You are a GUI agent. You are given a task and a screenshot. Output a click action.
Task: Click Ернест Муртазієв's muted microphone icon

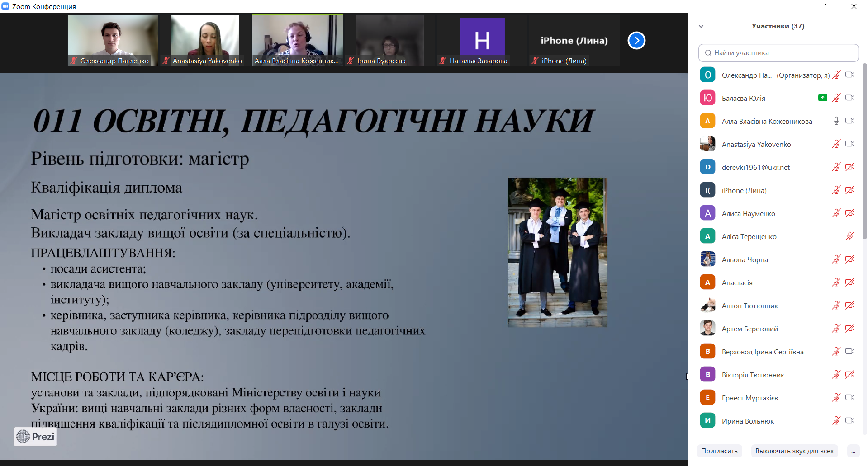coord(836,397)
